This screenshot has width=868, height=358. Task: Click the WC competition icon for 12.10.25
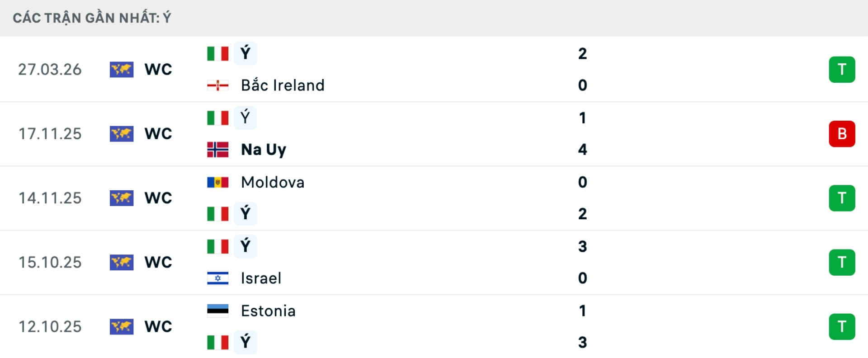coord(122,326)
